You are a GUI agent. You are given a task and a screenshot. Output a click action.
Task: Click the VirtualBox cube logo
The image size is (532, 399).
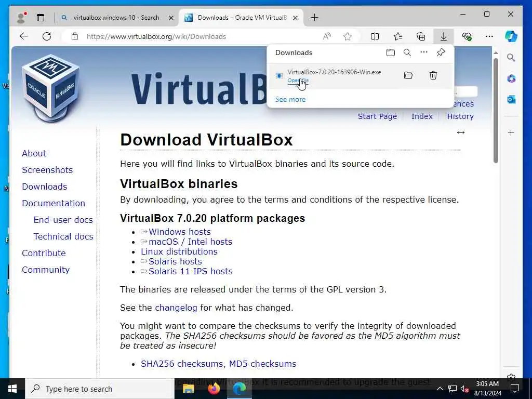(51, 88)
